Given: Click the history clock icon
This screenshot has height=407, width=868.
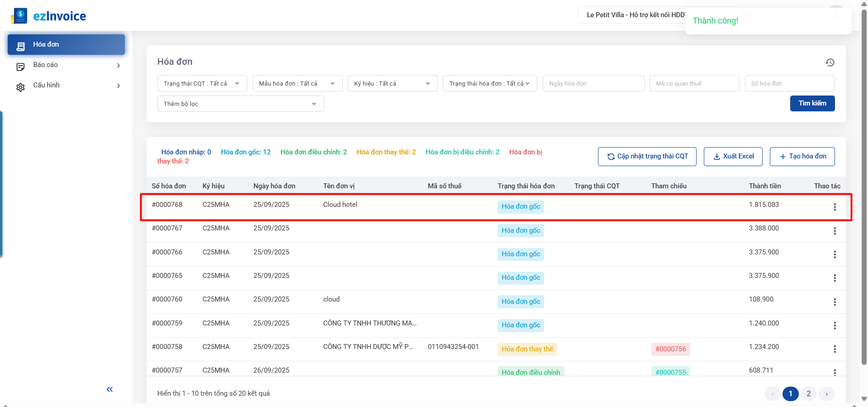Looking at the screenshot, I should point(830,62).
